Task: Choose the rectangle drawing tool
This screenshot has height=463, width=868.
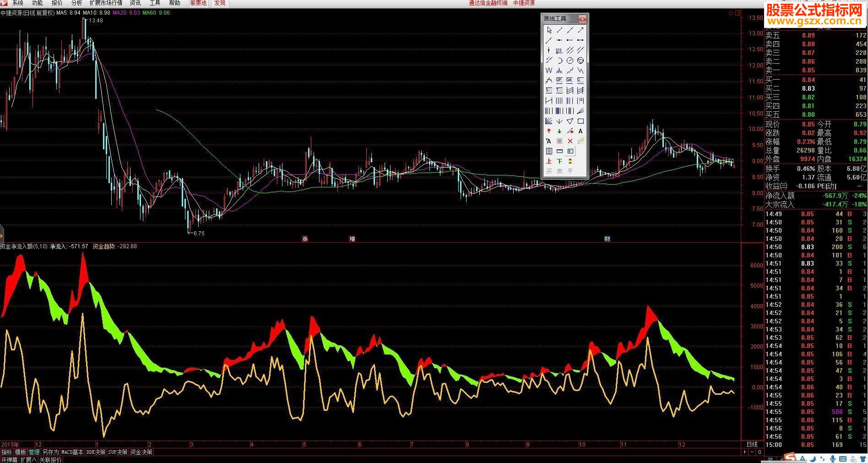Action: pyautogui.click(x=580, y=121)
